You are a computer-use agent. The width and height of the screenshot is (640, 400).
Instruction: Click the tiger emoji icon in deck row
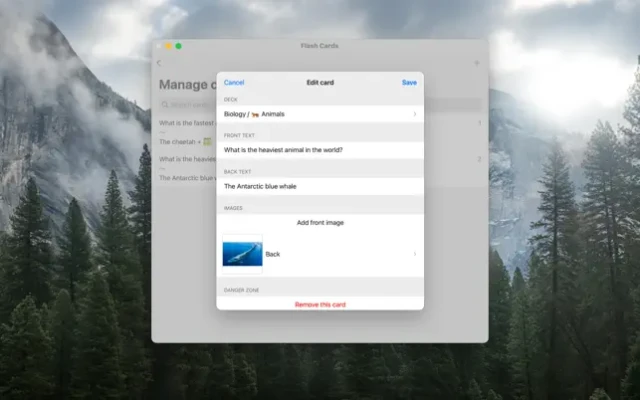[x=255, y=114]
